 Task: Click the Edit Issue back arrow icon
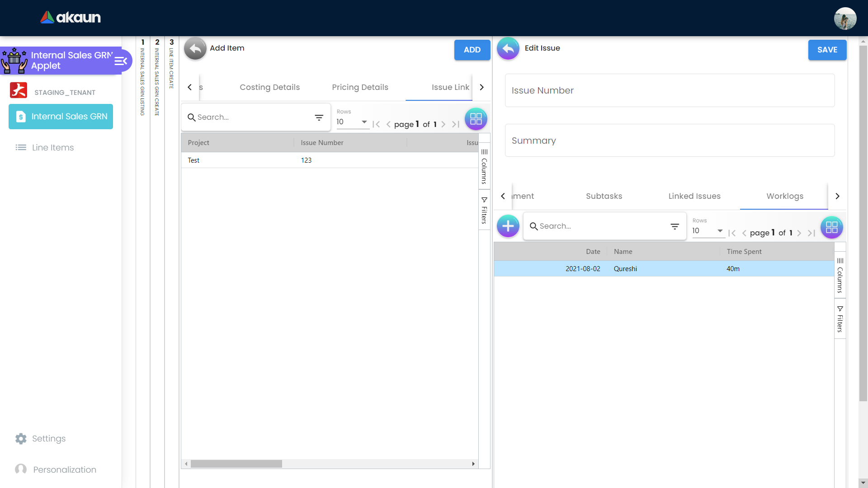[508, 49]
